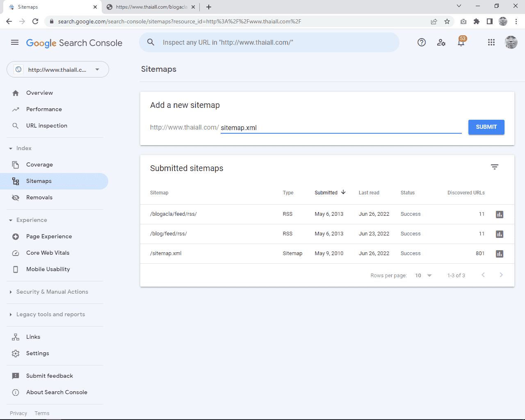Change rows per page dropdown
The image size is (525, 420).
423,276
